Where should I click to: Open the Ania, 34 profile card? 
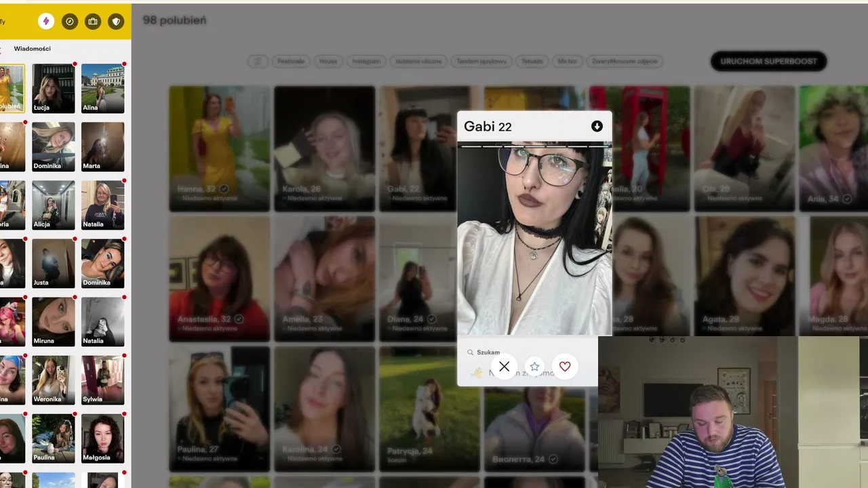(833, 148)
